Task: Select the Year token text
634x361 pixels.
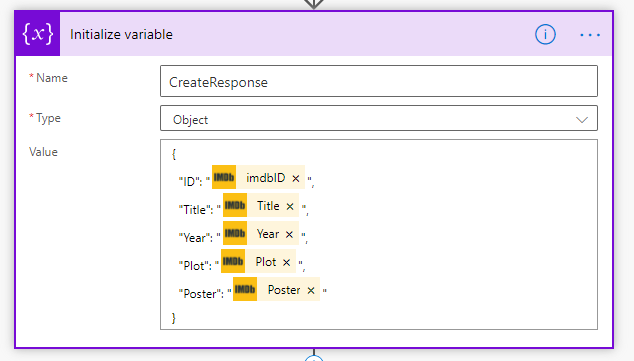Action: [268, 234]
